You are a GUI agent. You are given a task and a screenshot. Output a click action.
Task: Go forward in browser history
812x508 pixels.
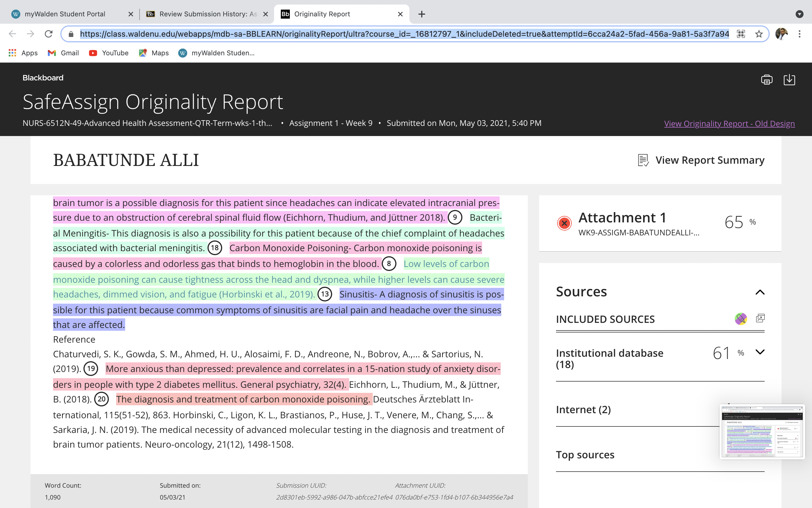click(30, 34)
